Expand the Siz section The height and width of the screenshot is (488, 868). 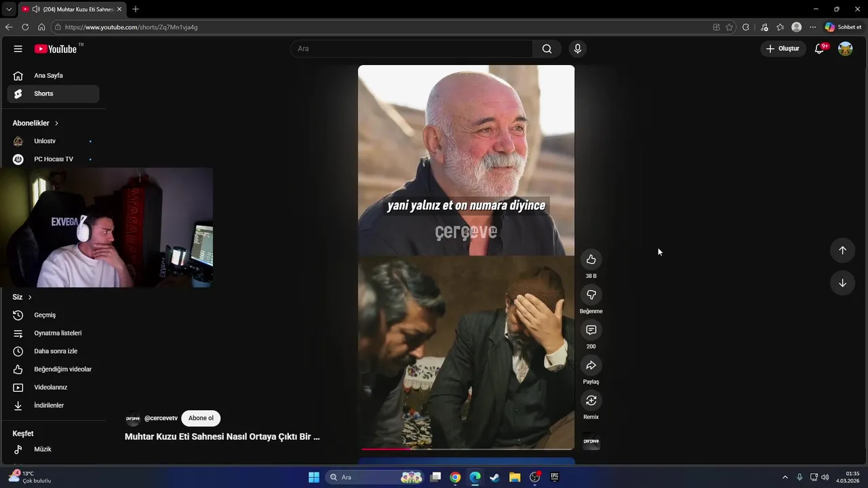pos(22,298)
